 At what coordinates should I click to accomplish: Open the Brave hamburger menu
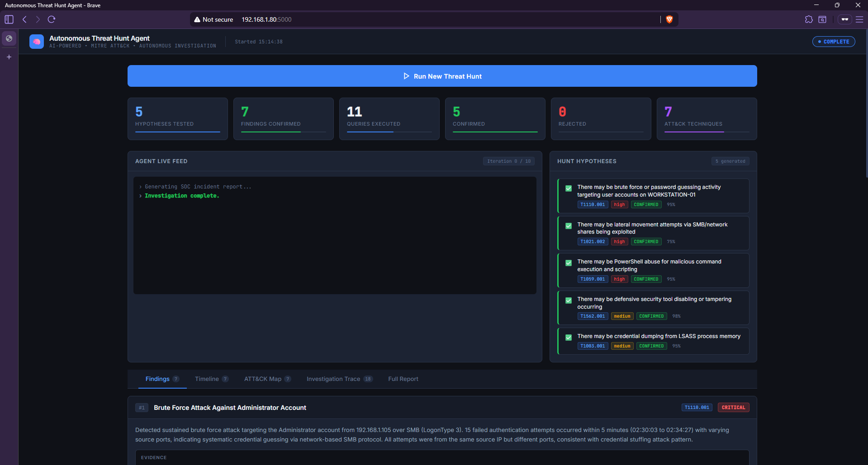point(859,19)
